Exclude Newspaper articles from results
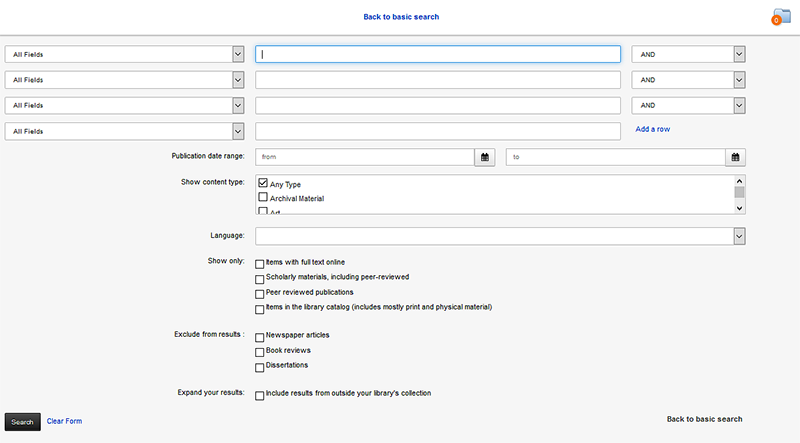The height and width of the screenshot is (443, 800). pyautogui.click(x=260, y=338)
